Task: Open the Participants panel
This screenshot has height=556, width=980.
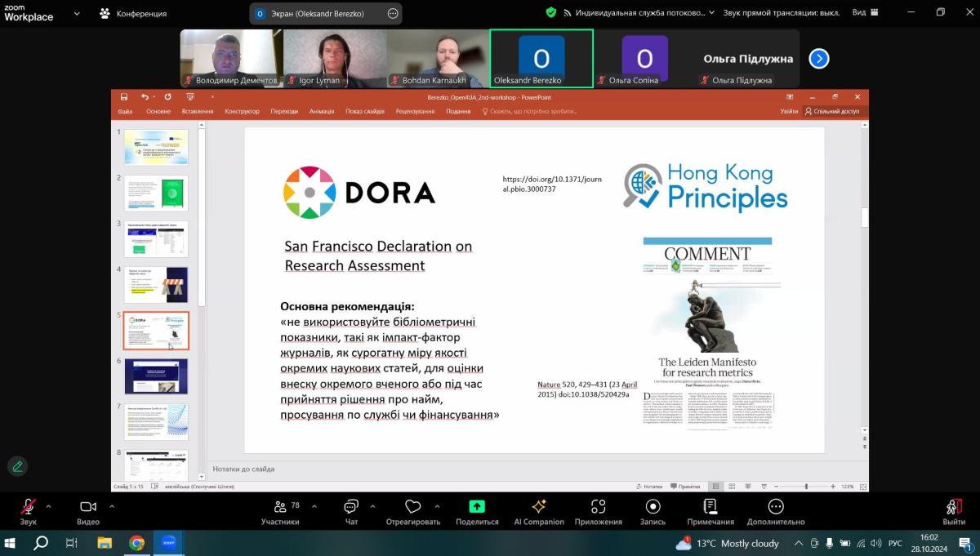Action: pyautogui.click(x=280, y=511)
